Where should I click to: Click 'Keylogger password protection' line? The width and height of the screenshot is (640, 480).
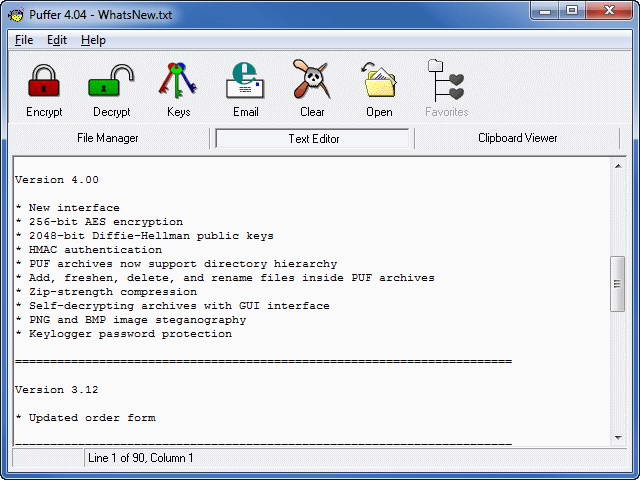[x=124, y=333]
